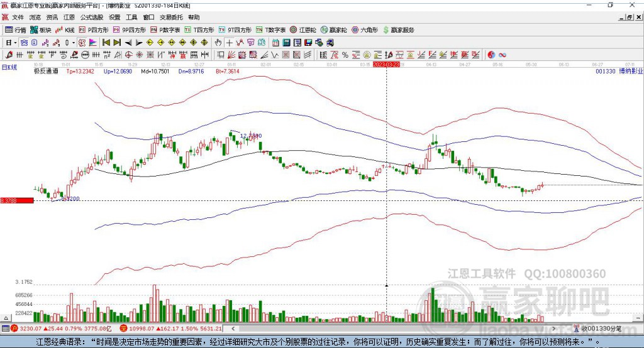The image size is (644, 348).
Task: Click the 001330 stock code label
Action: click(x=606, y=71)
